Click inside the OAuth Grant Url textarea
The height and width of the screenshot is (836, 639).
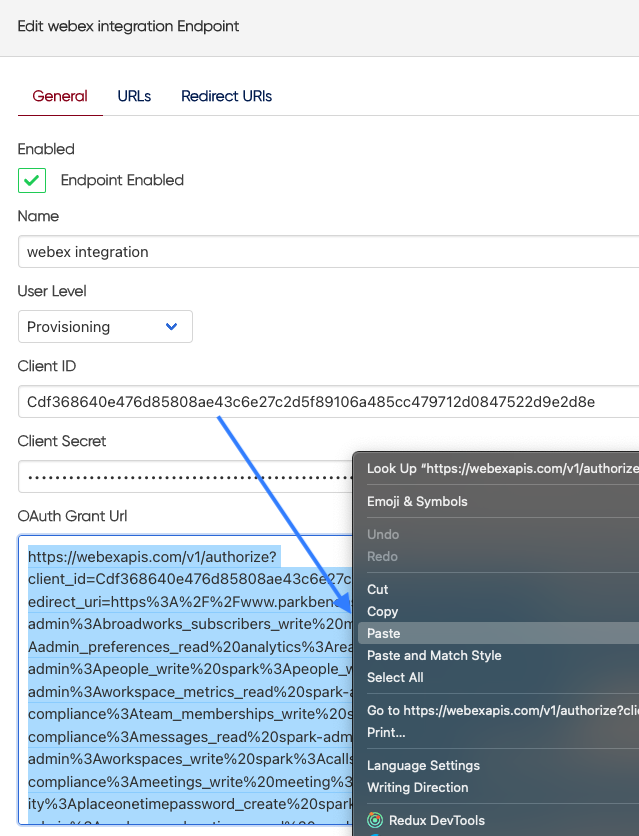click(x=185, y=680)
